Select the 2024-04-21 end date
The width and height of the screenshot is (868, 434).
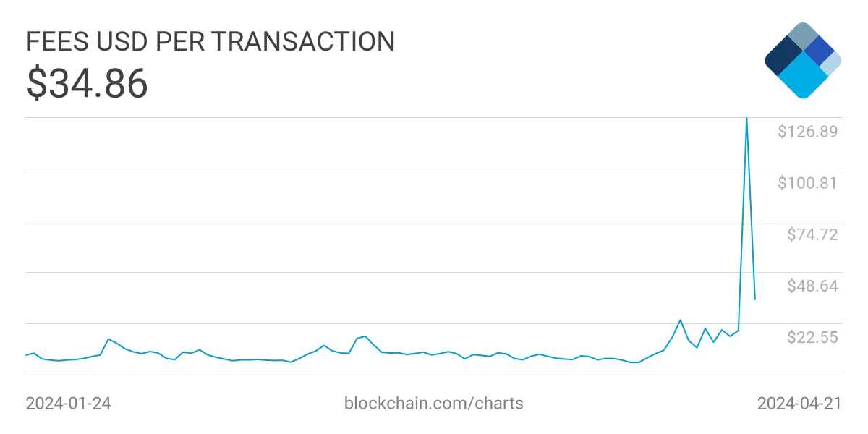[799, 404]
